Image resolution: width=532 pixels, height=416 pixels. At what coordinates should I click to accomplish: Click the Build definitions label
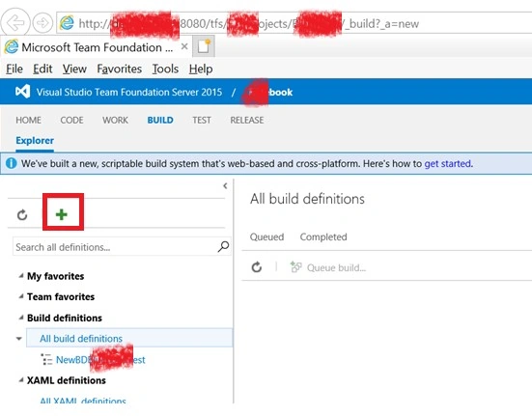pyautogui.click(x=65, y=318)
